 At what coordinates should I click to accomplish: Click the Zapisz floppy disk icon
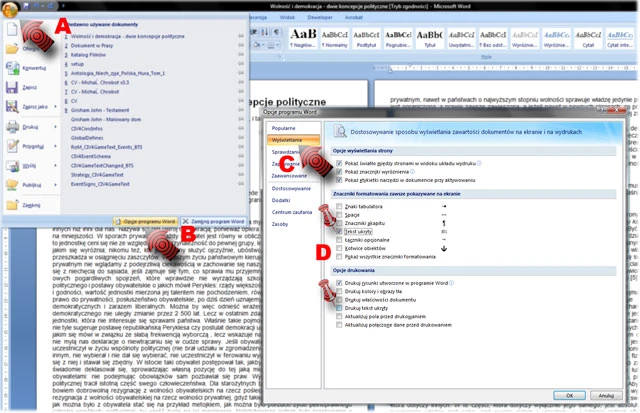12,87
